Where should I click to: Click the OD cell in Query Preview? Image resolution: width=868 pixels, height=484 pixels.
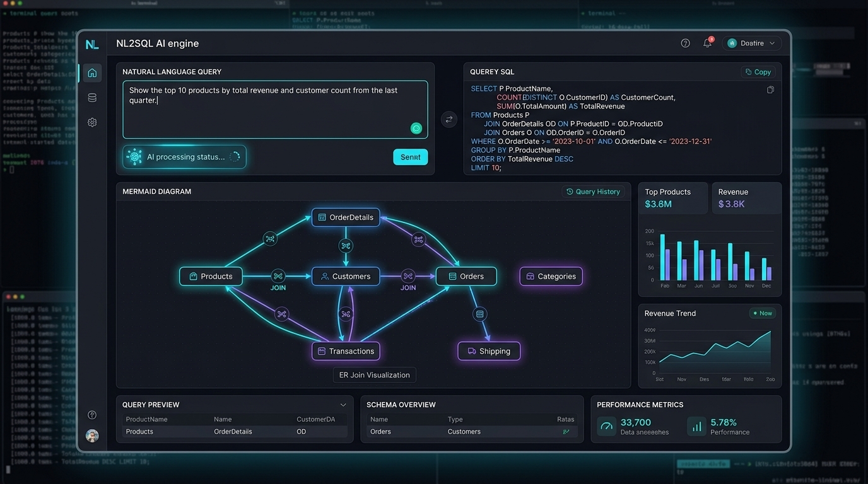pyautogui.click(x=302, y=432)
